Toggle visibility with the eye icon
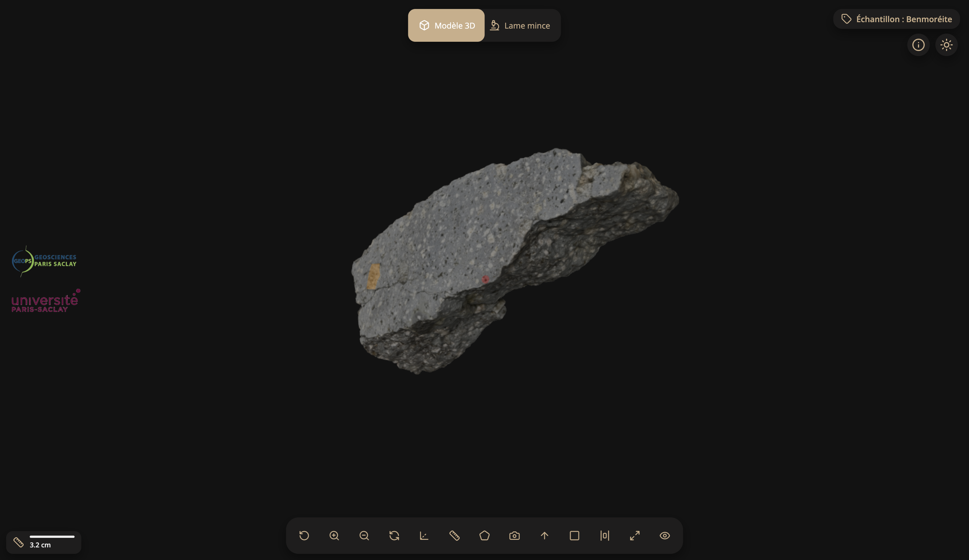 click(x=665, y=535)
